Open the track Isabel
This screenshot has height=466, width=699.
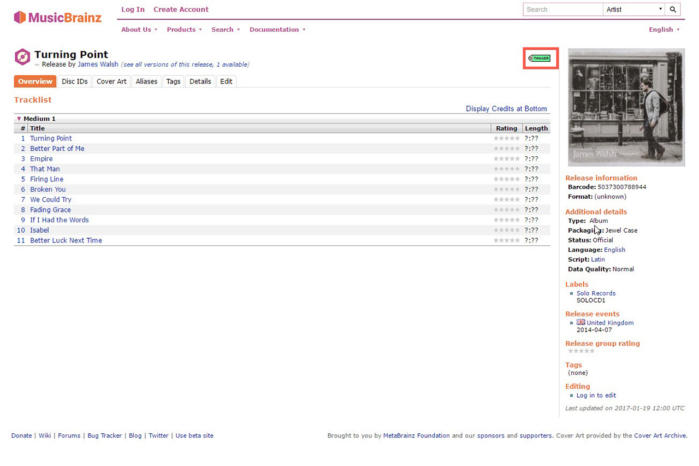pyautogui.click(x=39, y=231)
